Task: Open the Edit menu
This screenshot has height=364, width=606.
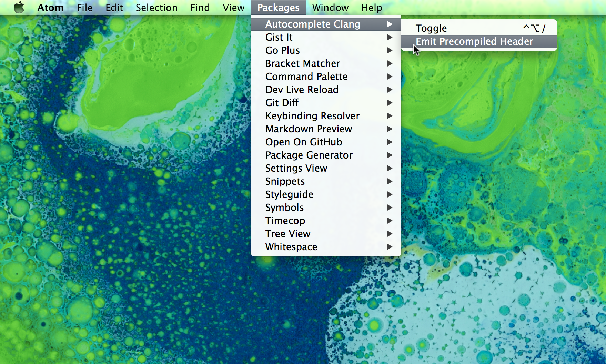Action: pos(114,8)
